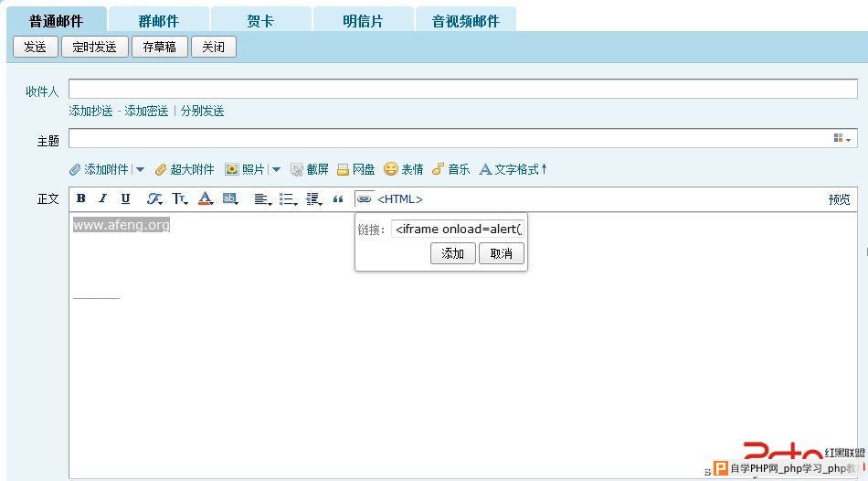The image size is (868, 481).
Task: Insert a photo with the 照片 icon
Action: (245, 169)
